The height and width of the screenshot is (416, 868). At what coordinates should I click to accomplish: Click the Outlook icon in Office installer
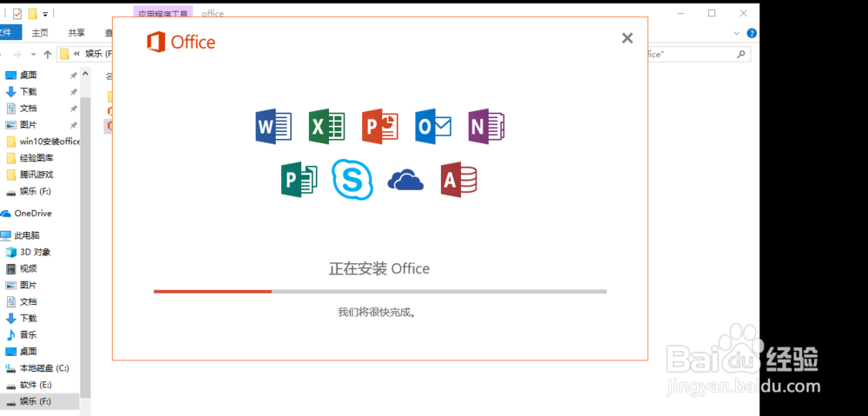point(433,127)
